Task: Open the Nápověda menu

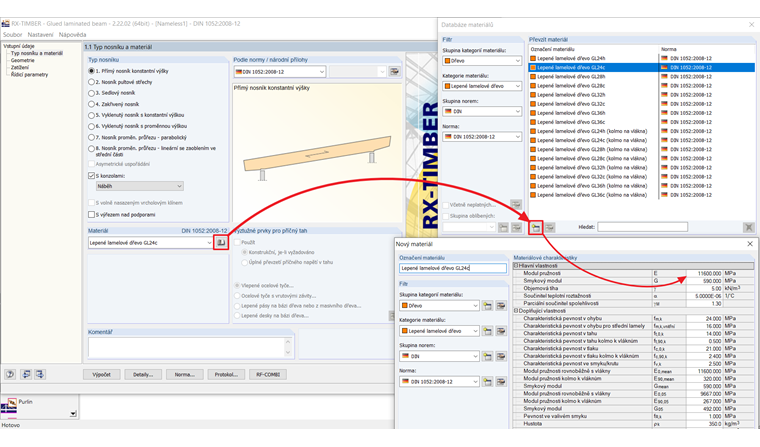Action: (72, 35)
